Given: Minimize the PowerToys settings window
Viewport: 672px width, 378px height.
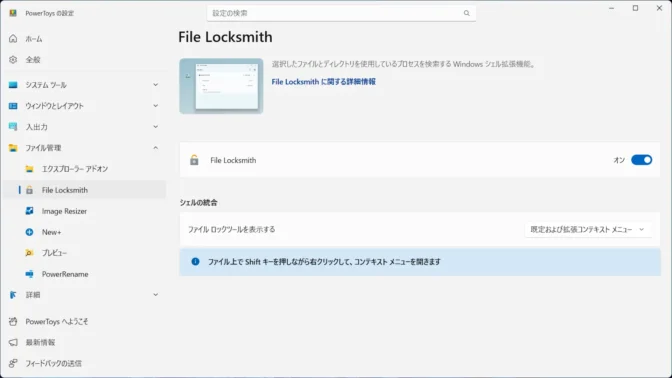Looking at the screenshot, I should [x=612, y=8].
